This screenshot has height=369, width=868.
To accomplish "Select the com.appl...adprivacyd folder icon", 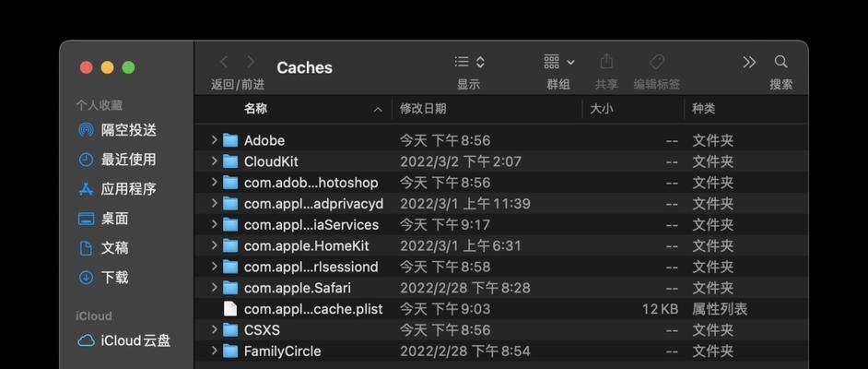I will point(230,203).
